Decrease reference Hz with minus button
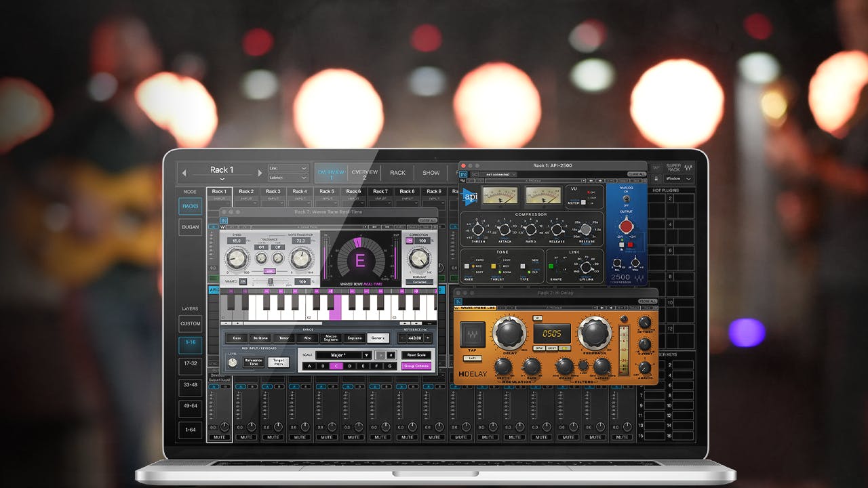This screenshot has width=868, height=488. (x=402, y=338)
